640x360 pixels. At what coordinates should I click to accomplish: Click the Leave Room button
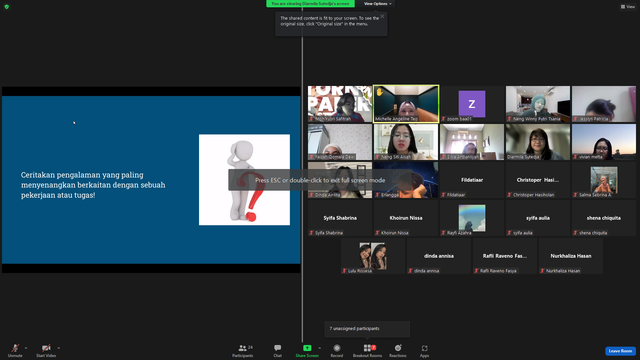620,351
